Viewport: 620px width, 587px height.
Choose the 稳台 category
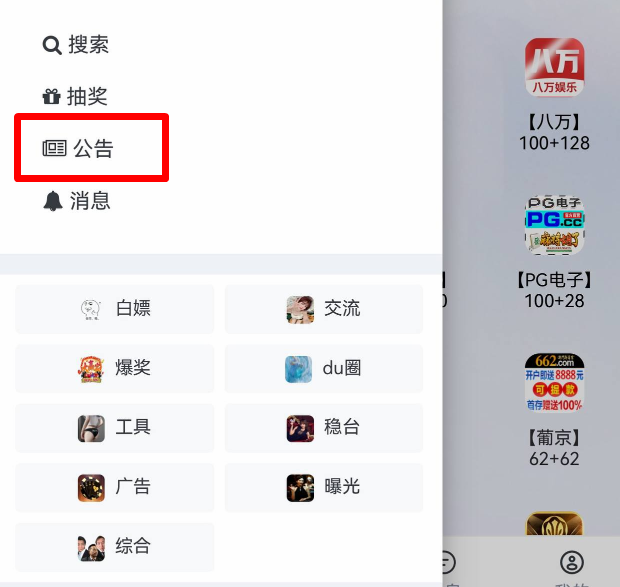pyautogui.click(x=324, y=428)
